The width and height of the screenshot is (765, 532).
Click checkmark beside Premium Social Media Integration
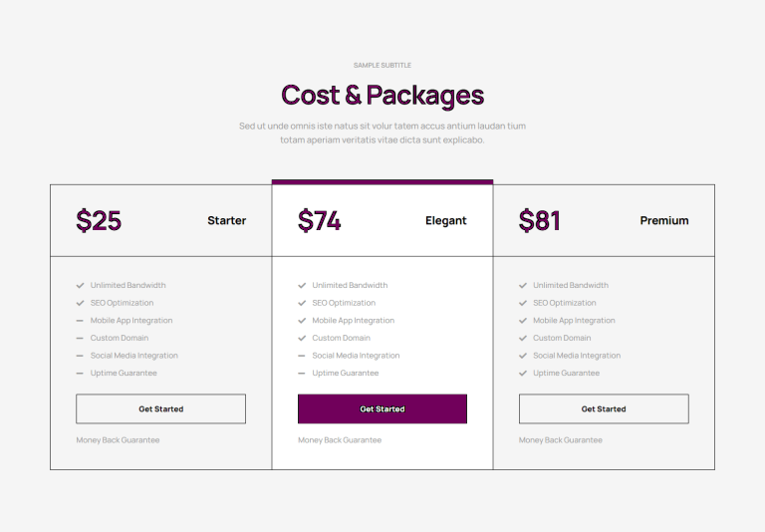click(x=523, y=356)
